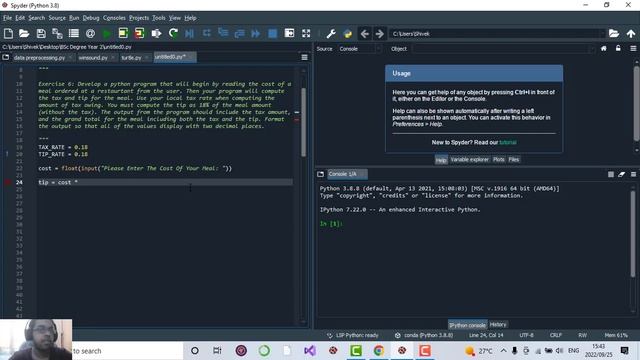This screenshot has height=360, width=640.
Task: Re-run the last script
Action: click(x=173, y=33)
